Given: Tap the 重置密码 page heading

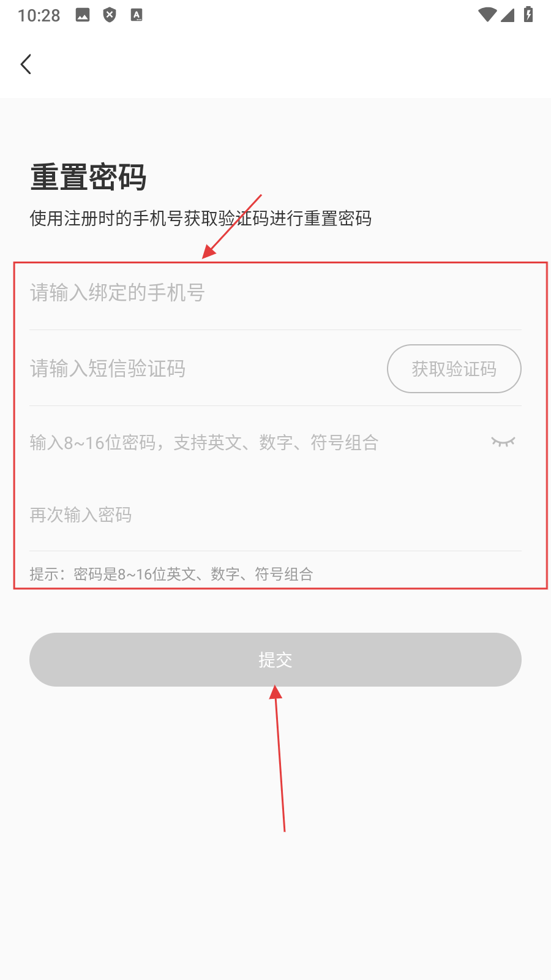Looking at the screenshot, I should (x=88, y=178).
